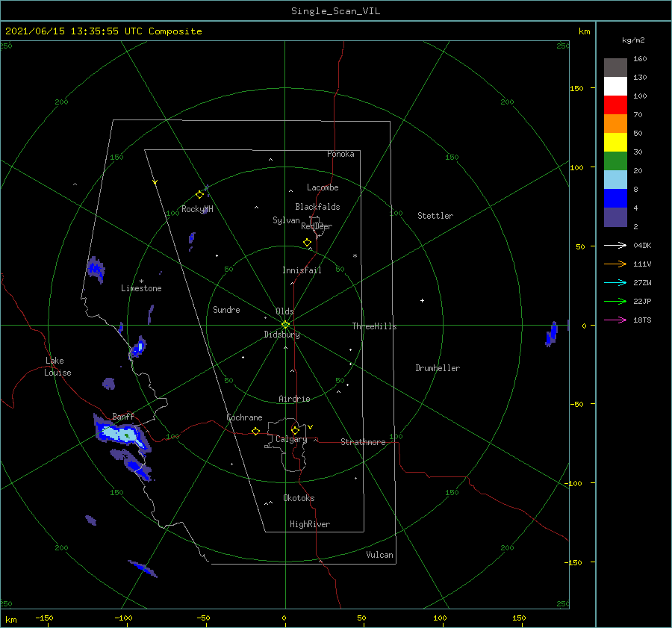The width and height of the screenshot is (672, 628).
Task: Click the green 30 kg/m2 legend swatch
Action: [615, 161]
